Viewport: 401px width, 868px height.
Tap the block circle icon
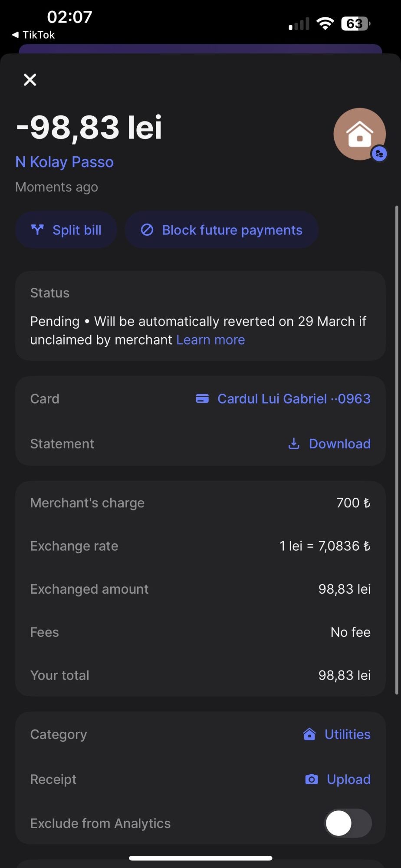tap(147, 230)
